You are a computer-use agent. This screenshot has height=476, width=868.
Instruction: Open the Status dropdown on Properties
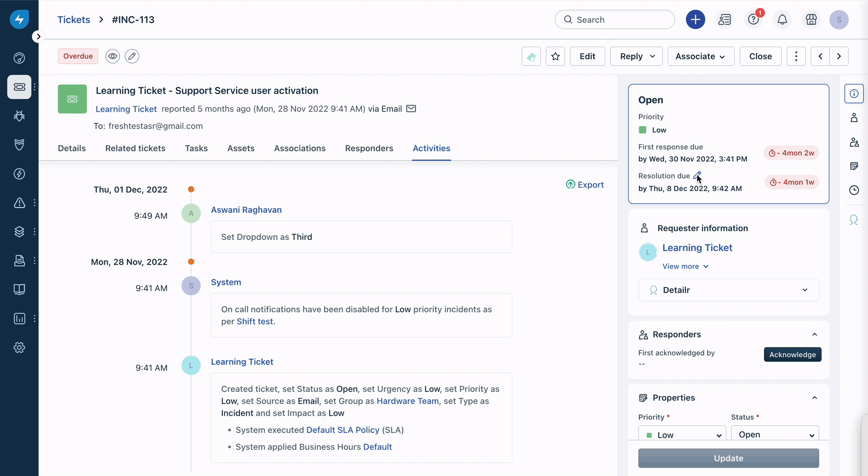774,434
